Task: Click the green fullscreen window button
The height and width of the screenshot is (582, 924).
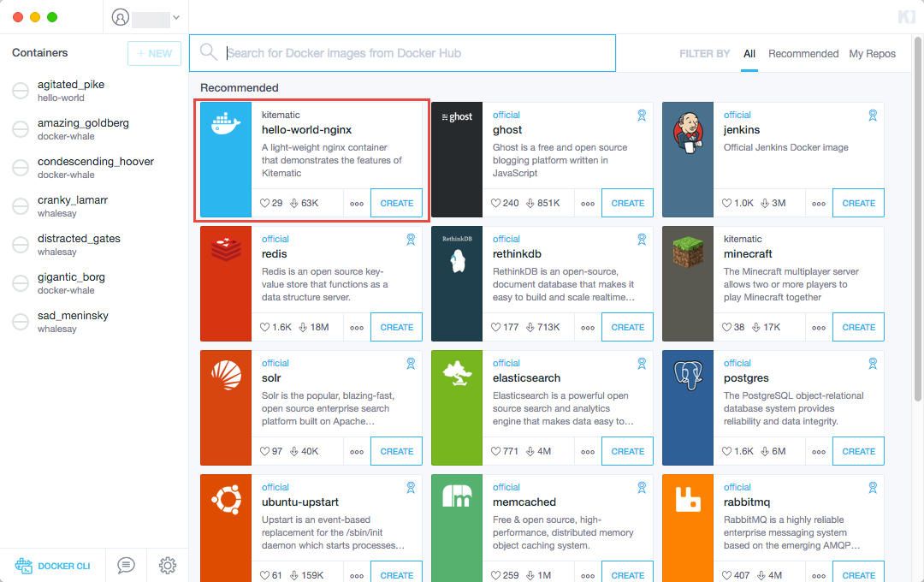Action: pyautogui.click(x=52, y=17)
